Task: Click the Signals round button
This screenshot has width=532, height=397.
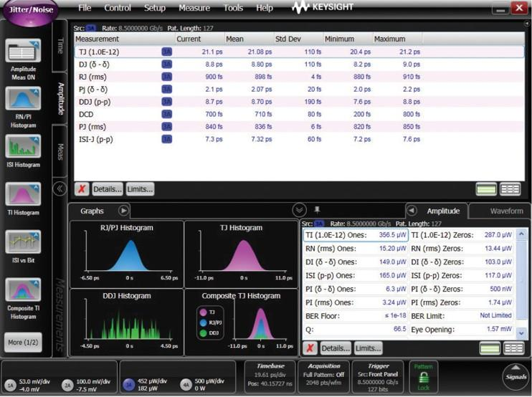Action: tap(513, 376)
